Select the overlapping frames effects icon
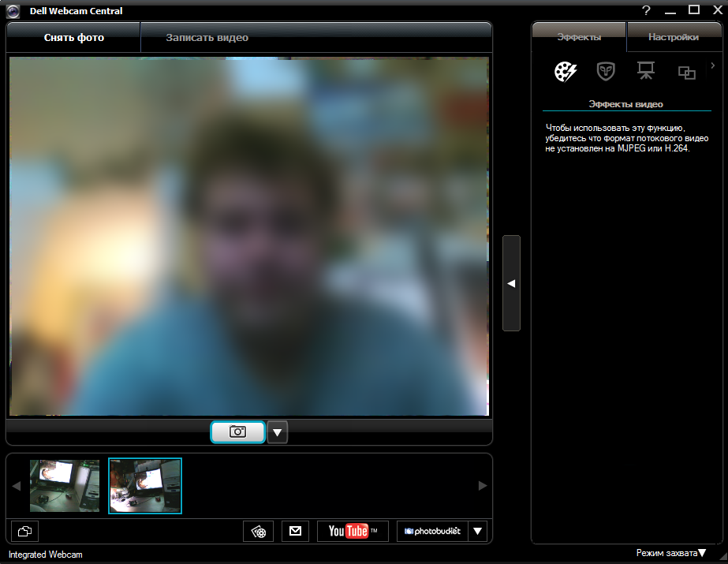Image resolution: width=728 pixels, height=564 pixels. (686, 73)
